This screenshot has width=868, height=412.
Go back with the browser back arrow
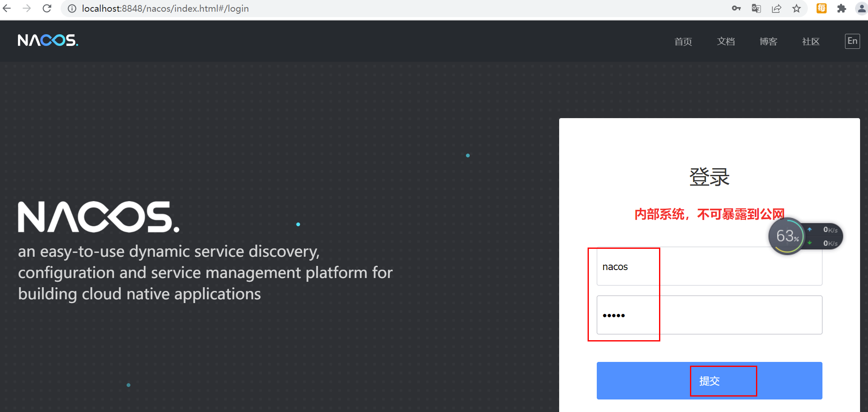click(7, 8)
